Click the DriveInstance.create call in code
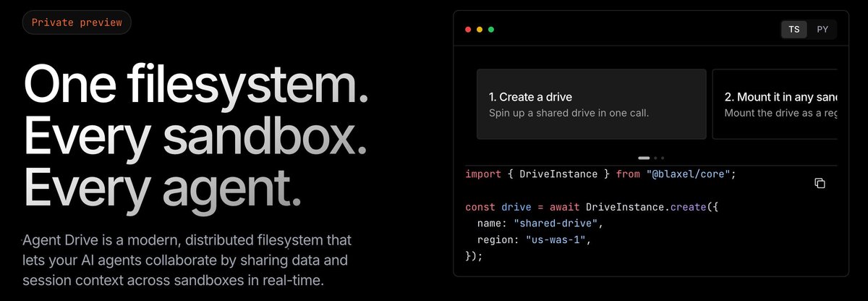This screenshot has width=868, height=301. [639, 207]
